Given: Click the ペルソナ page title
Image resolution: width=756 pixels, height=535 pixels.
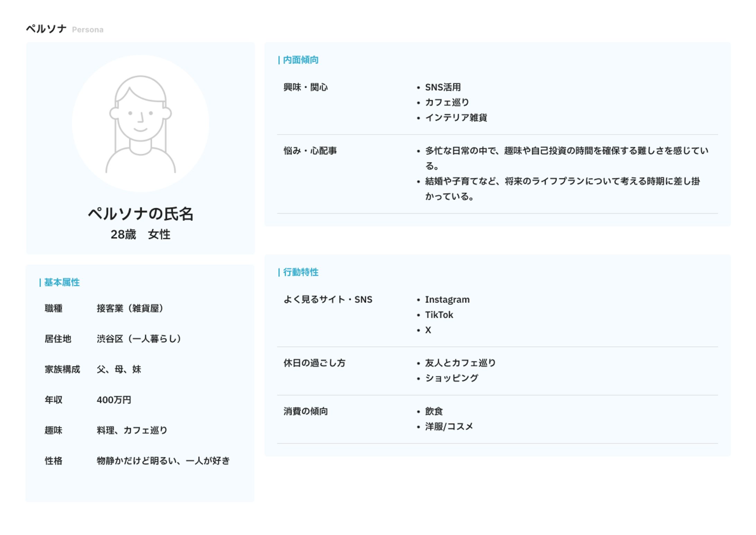Looking at the screenshot, I should click(46, 29).
